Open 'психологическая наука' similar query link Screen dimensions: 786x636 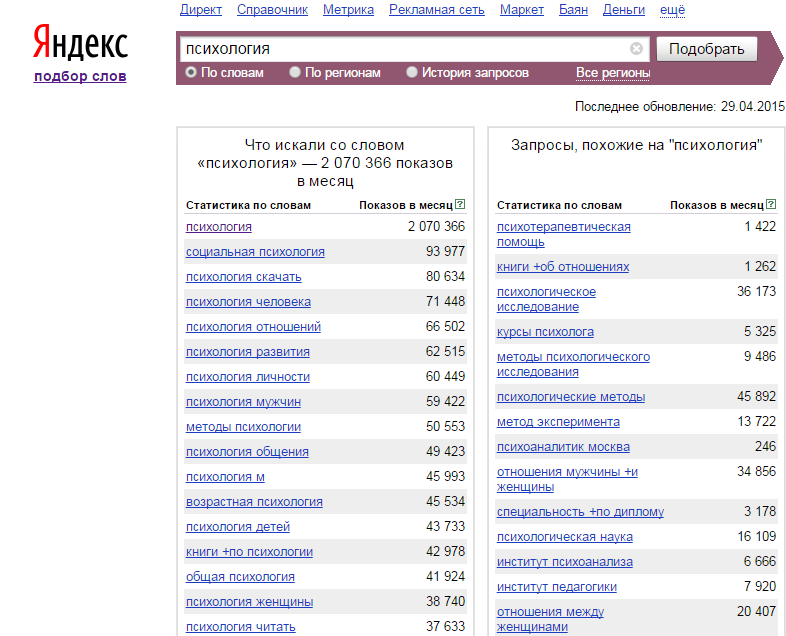coord(565,537)
